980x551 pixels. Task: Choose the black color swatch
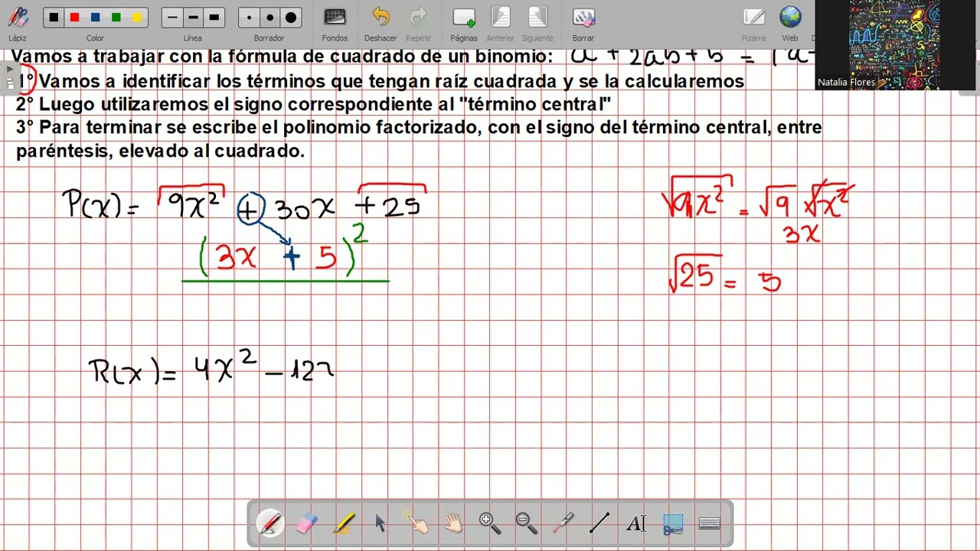(54, 17)
